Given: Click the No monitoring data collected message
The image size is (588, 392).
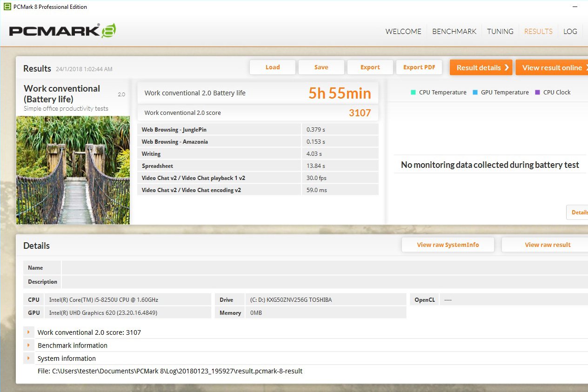Looking at the screenshot, I should (x=490, y=165).
